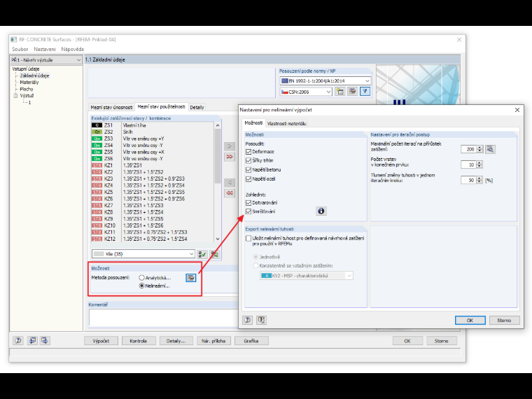
Task: Select Materiály in tree
Action: click(29, 83)
